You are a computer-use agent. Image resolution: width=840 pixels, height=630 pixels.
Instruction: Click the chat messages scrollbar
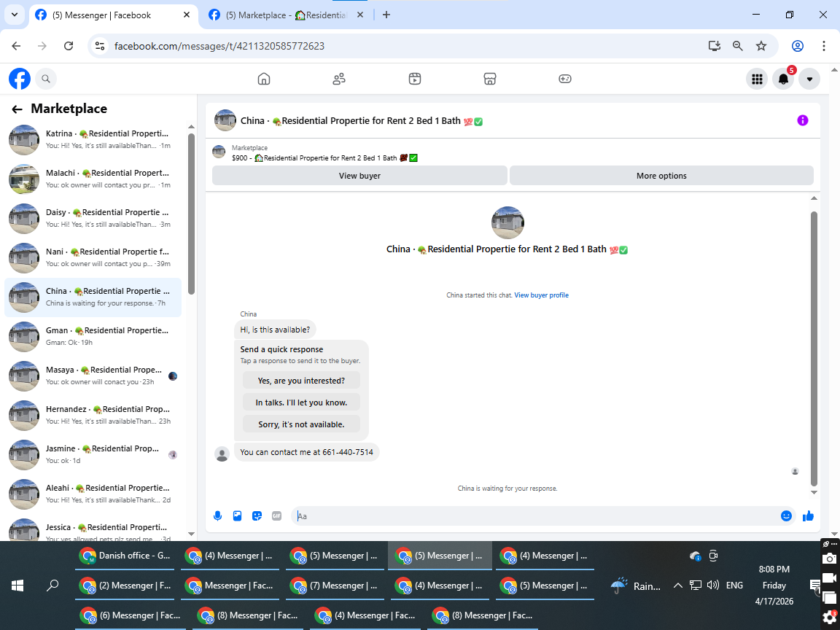click(814, 349)
